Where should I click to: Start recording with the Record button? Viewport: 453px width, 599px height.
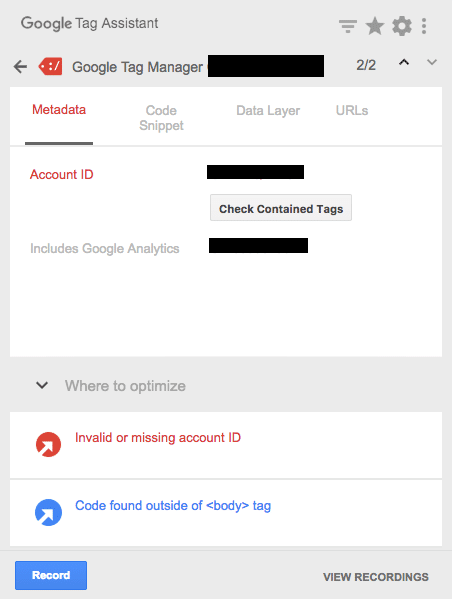click(x=51, y=575)
